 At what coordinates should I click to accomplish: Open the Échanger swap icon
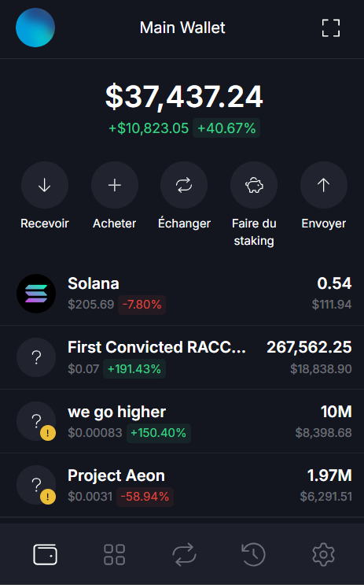click(184, 185)
